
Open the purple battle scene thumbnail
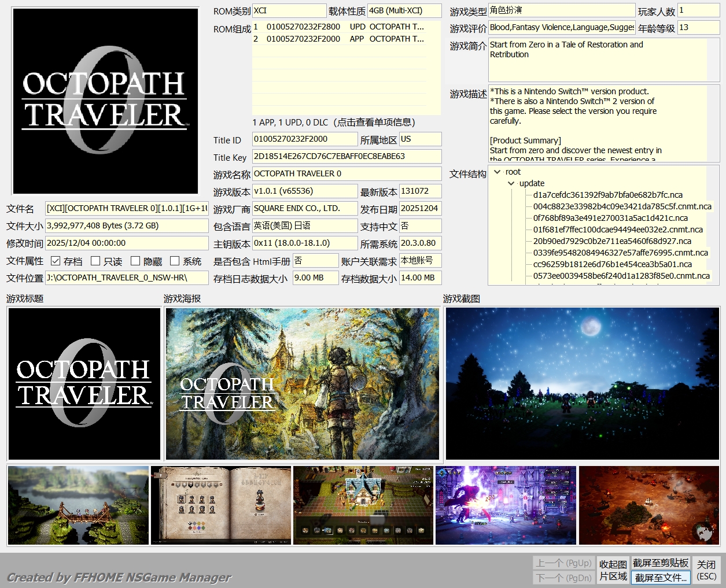pyautogui.click(x=506, y=505)
